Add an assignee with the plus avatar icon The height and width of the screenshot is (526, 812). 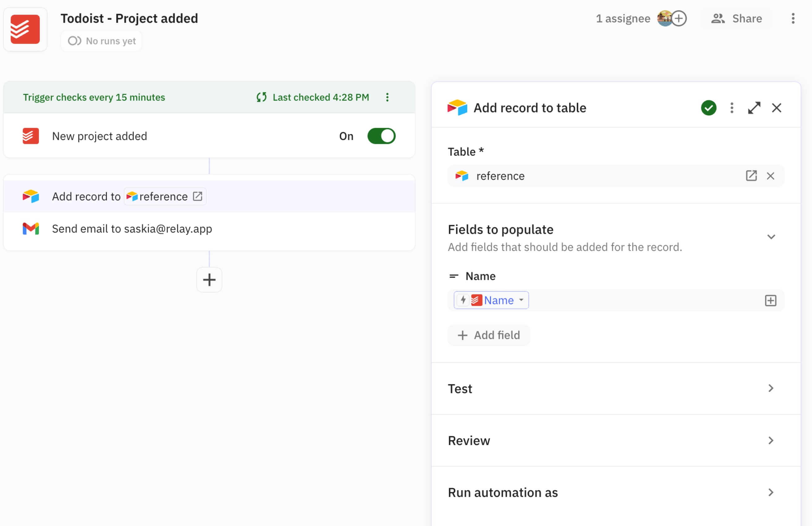coord(680,19)
